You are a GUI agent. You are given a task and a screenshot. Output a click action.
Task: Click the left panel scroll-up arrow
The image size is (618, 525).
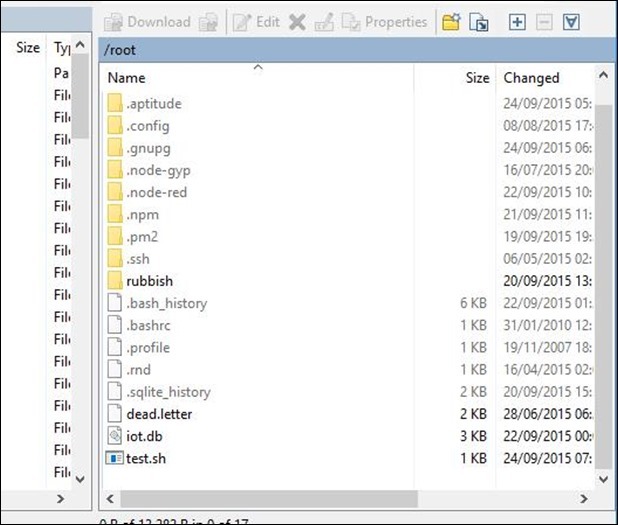[80, 45]
